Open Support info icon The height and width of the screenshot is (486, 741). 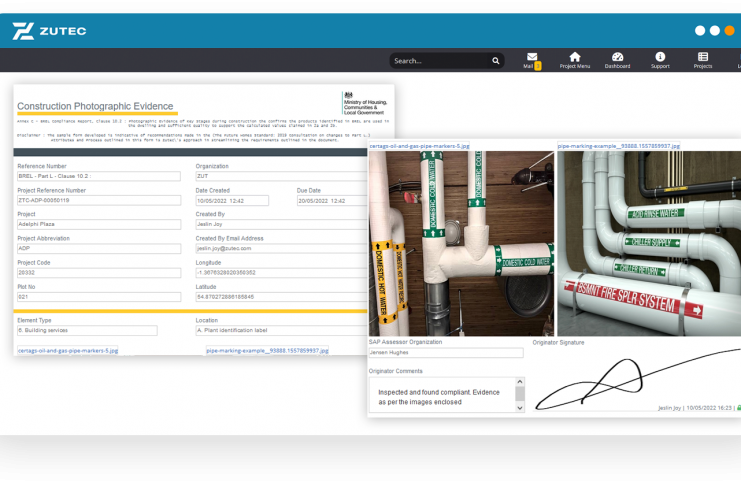click(660, 57)
